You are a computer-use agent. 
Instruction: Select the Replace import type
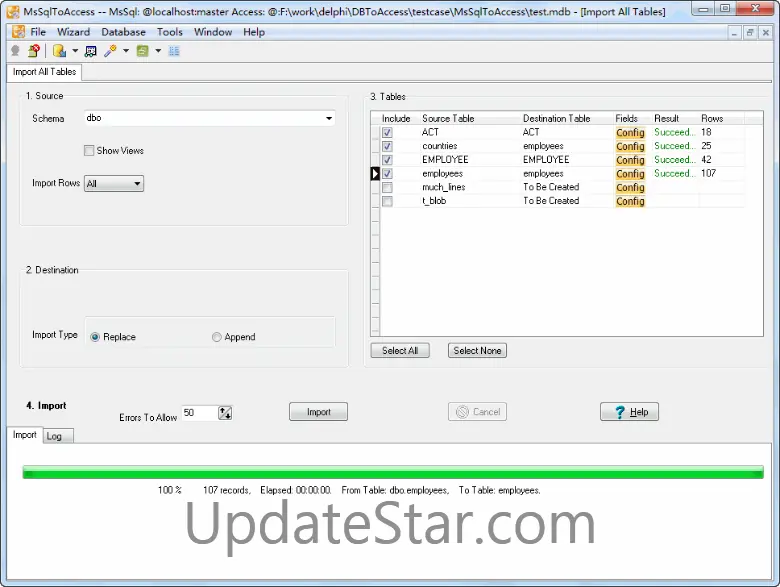[x=95, y=337]
